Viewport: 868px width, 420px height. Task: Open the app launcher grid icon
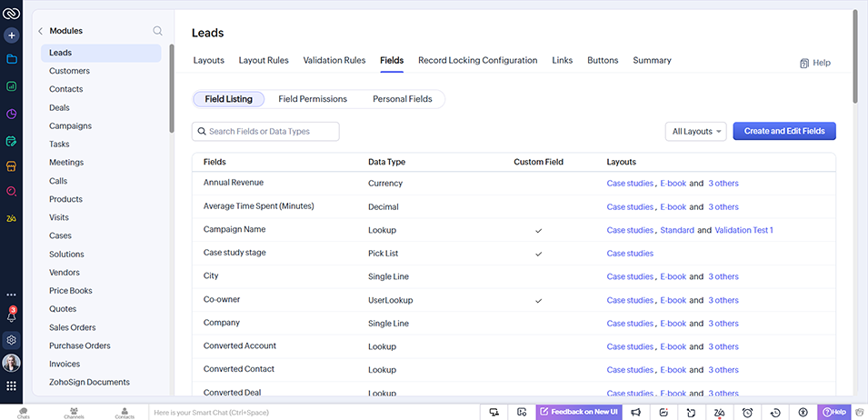12,386
